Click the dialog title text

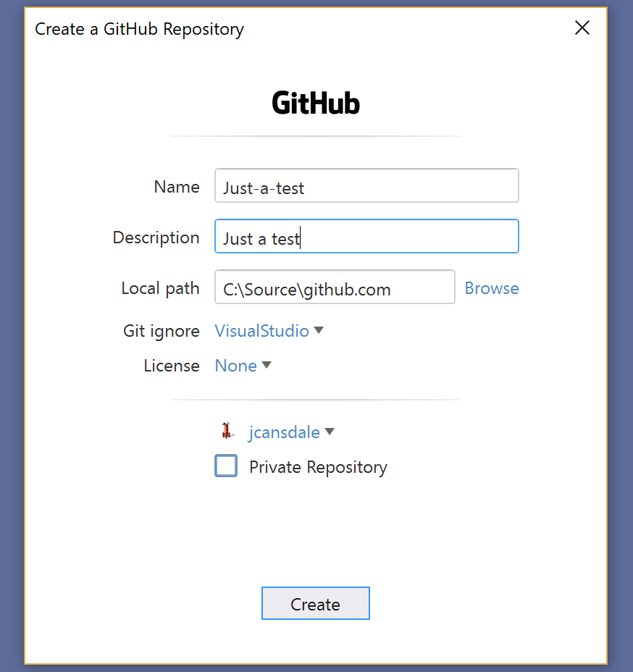tap(139, 30)
